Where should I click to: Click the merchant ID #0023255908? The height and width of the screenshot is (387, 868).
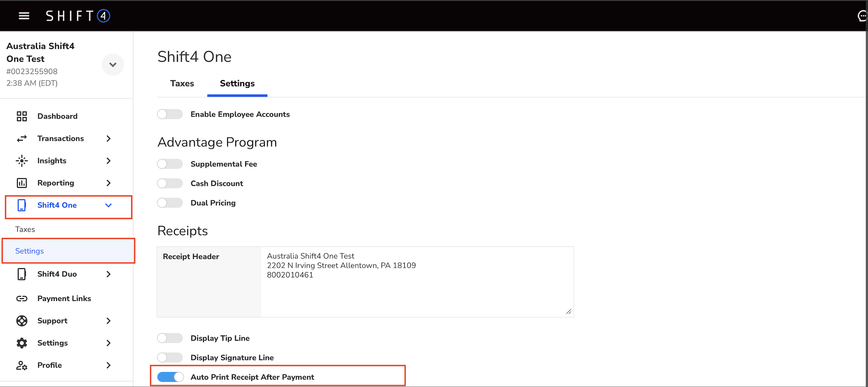coord(32,71)
